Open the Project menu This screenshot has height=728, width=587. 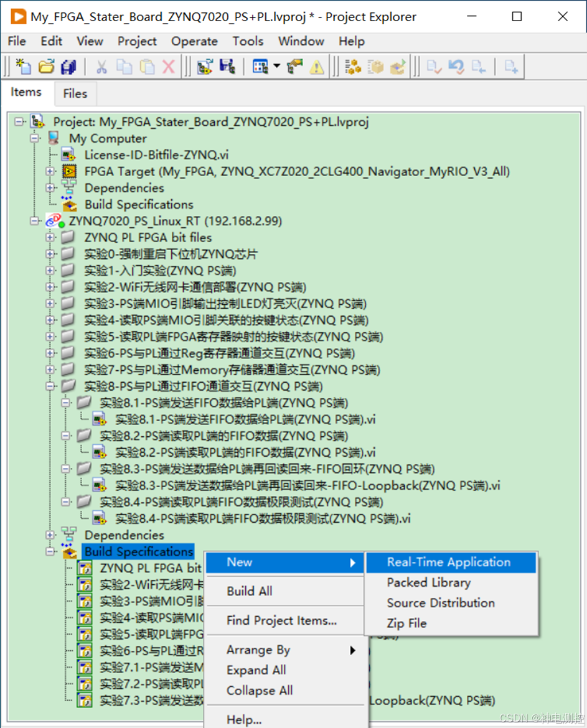pos(137,41)
